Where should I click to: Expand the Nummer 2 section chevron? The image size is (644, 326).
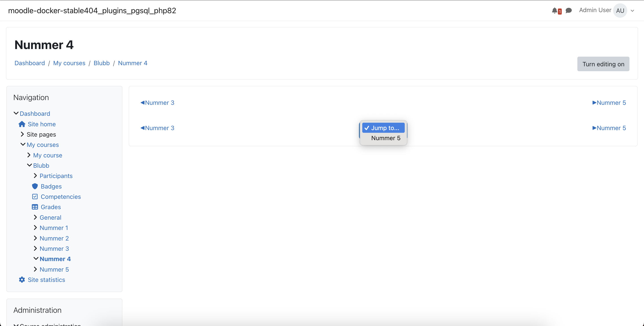[35, 238]
